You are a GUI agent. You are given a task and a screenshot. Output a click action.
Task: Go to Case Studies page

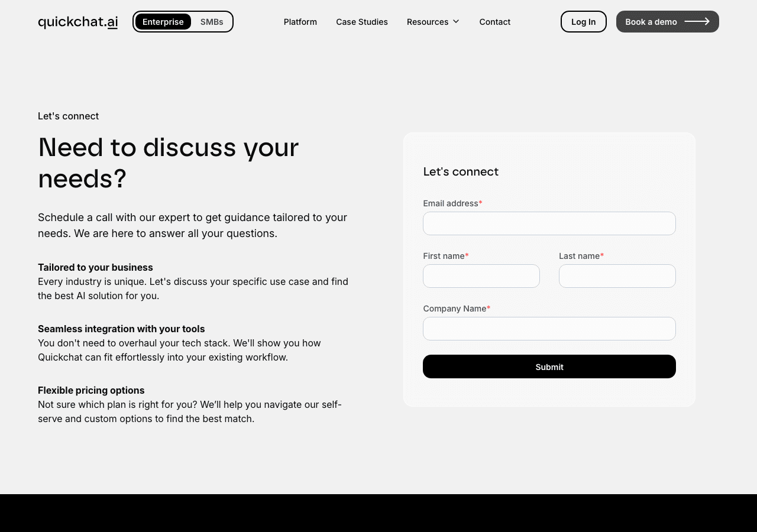(362, 22)
